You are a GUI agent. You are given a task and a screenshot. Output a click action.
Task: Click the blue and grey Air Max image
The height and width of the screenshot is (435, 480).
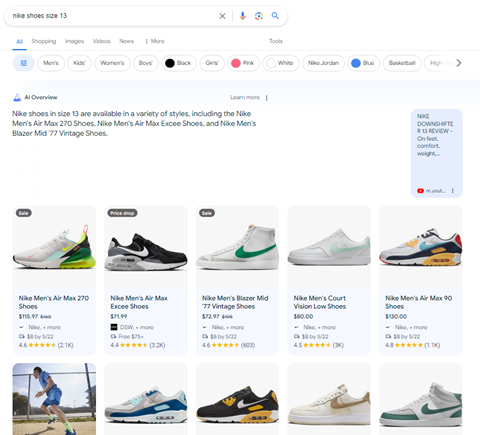click(x=146, y=399)
